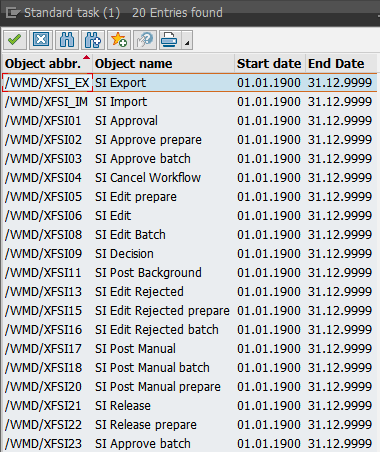Image resolution: width=380 pixels, height=452 pixels.
Task: Sort by Object abbr. column header
Action: [x=47, y=63]
